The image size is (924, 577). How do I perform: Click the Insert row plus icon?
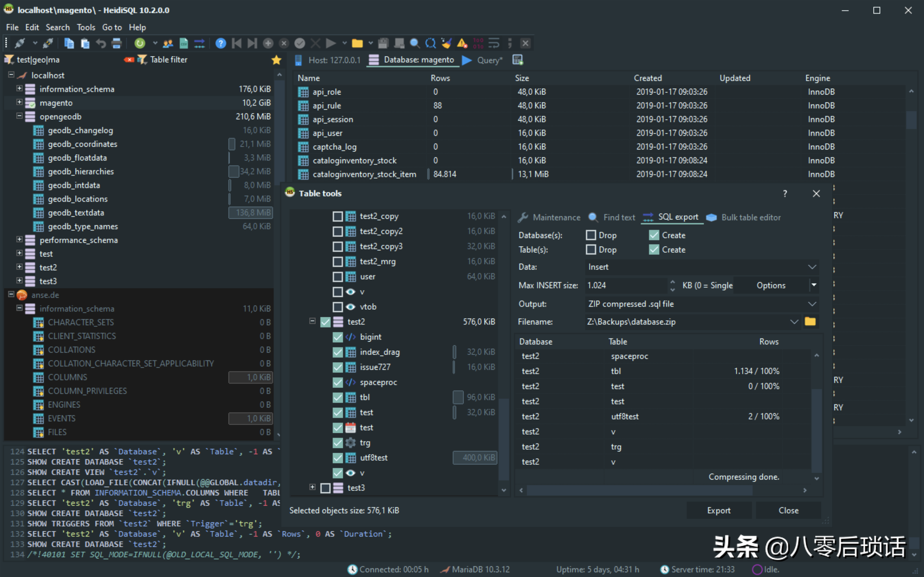[268, 43]
